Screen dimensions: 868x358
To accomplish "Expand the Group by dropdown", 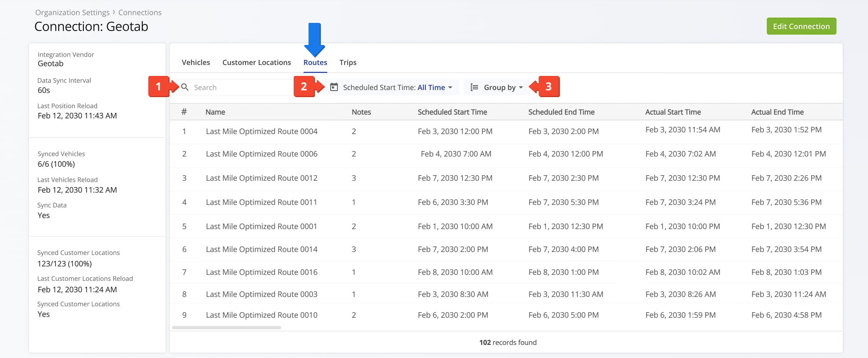I will [497, 87].
